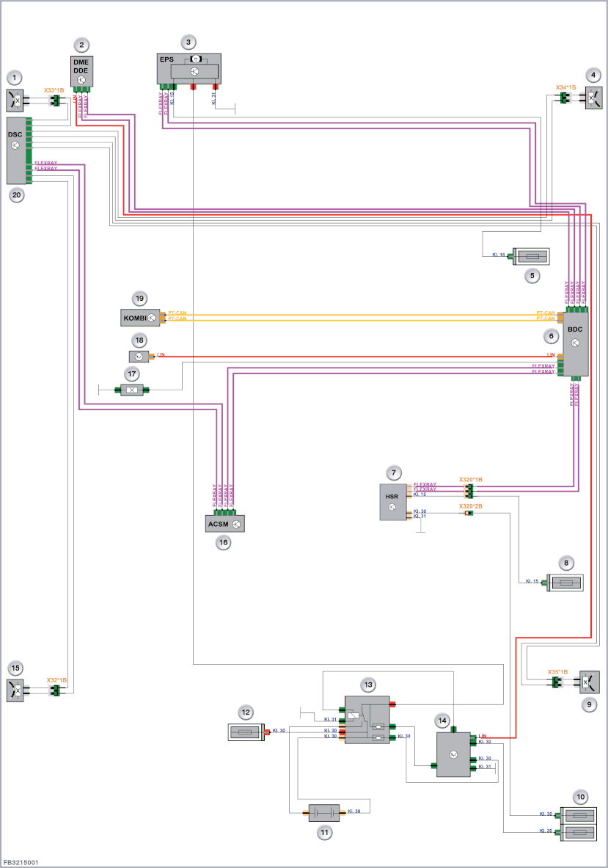Select the BDC body domain controller

point(575,342)
